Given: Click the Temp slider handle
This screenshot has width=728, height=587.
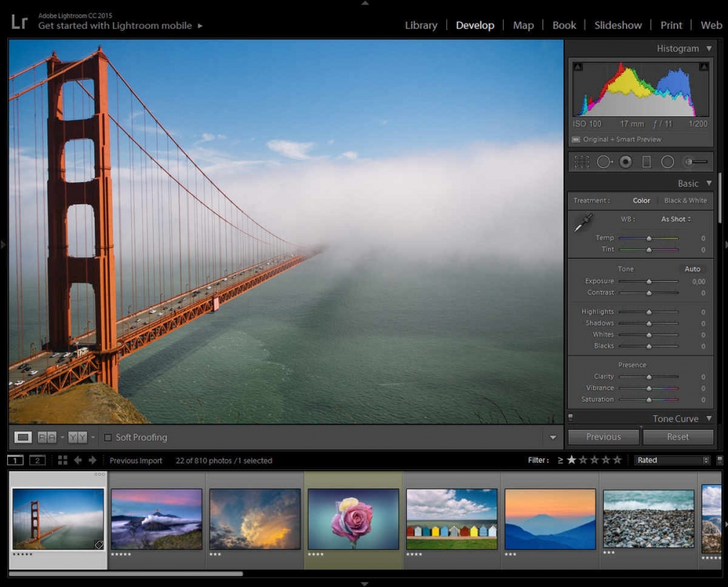Looking at the screenshot, I should click(x=649, y=238).
